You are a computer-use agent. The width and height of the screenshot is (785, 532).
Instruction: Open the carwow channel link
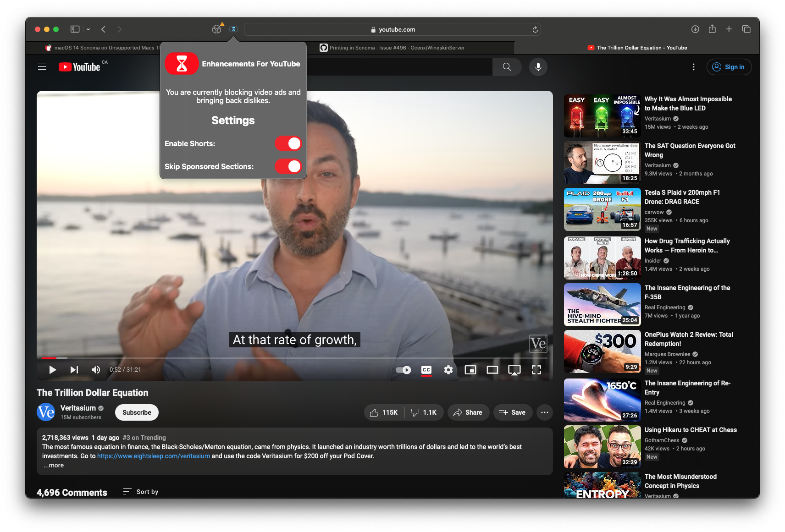tap(654, 212)
